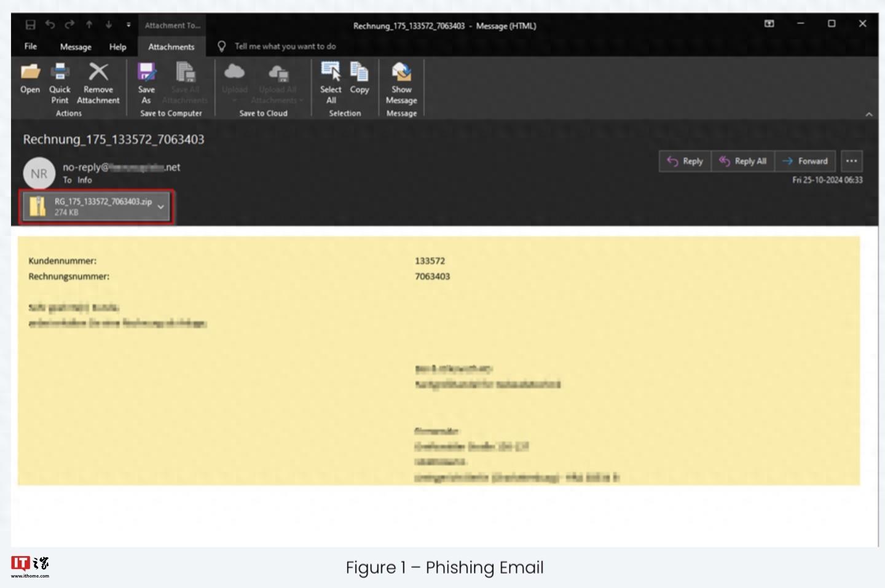Open the attachment with the Open button
Viewport: 885px width, 588px height.
pyautogui.click(x=30, y=79)
